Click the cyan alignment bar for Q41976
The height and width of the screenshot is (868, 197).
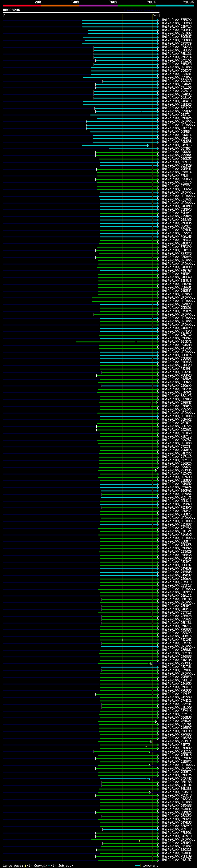point(115,146)
